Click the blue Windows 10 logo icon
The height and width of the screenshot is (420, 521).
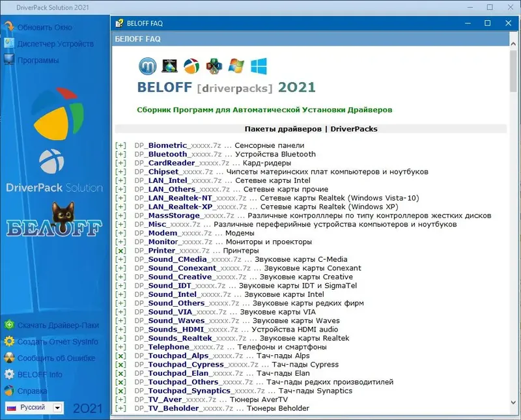(259, 66)
